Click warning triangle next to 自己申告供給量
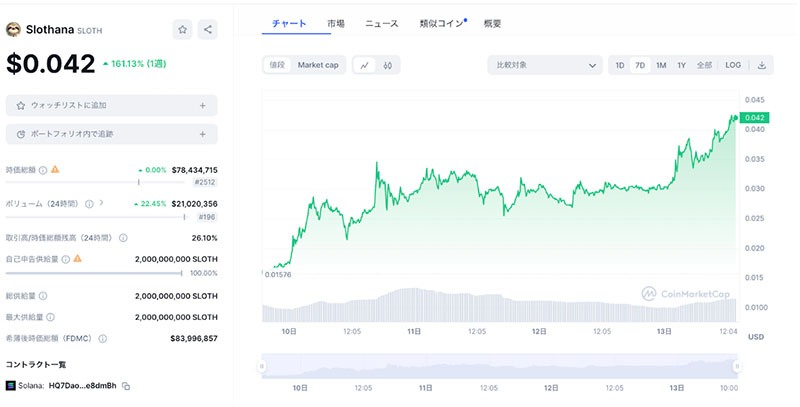This screenshot has height=407, width=800. tap(78, 259)
